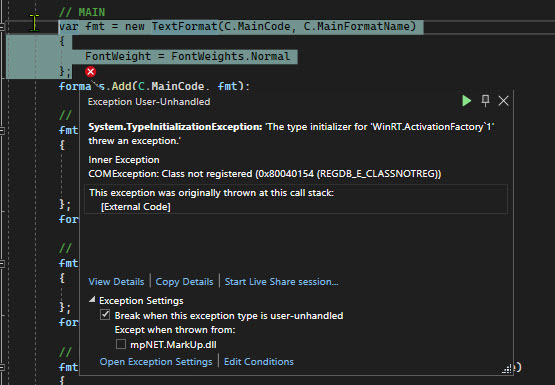Click the green Continue play icon
This screenshot has height=385, width=555.
click(x=467, y=101)
